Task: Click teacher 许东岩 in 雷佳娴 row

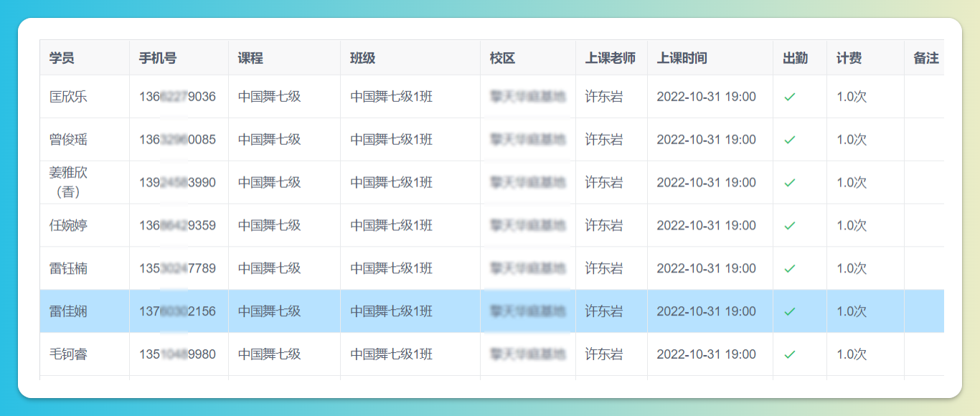Action: pyautogui.click(x=604, y=312)
